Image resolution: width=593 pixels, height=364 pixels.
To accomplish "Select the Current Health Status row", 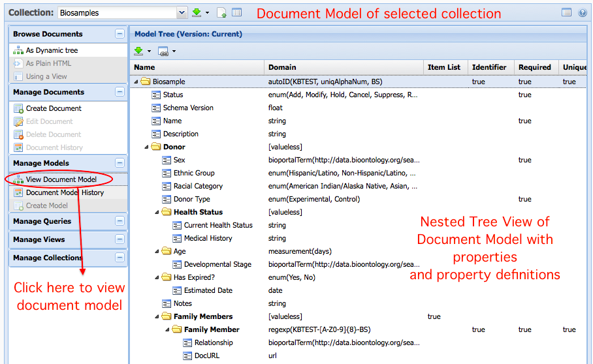I will click(x=359, y=225).
